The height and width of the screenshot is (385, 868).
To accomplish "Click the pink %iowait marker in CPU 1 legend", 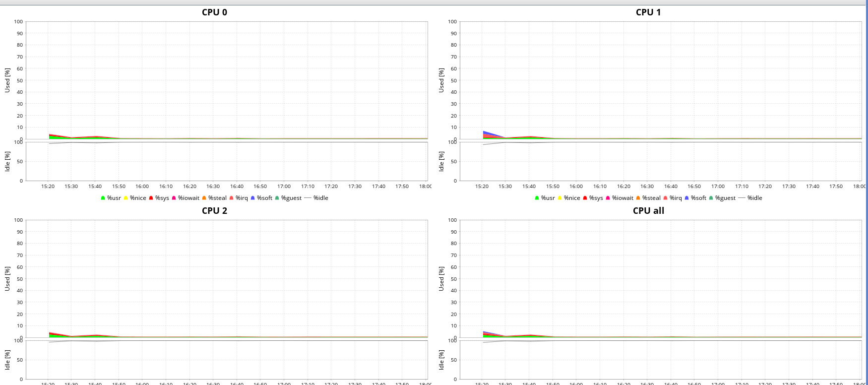I will (x=608, y=198).
